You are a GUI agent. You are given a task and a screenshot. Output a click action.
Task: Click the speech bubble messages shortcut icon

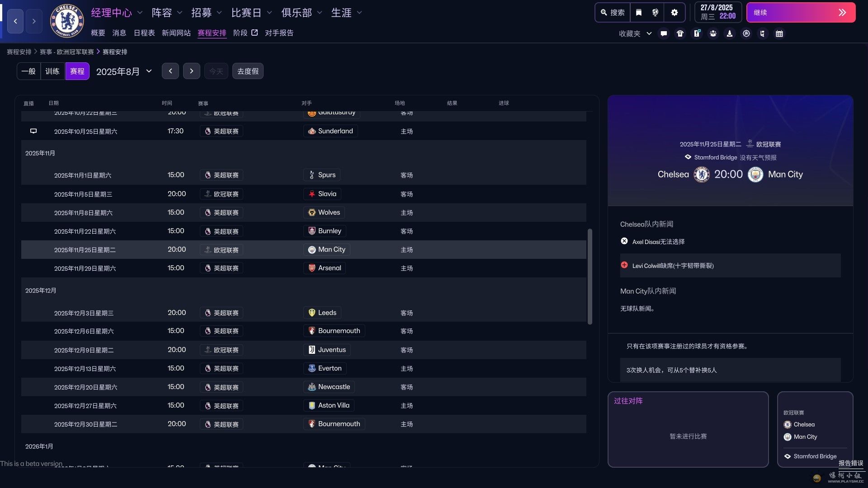[664, 33]
